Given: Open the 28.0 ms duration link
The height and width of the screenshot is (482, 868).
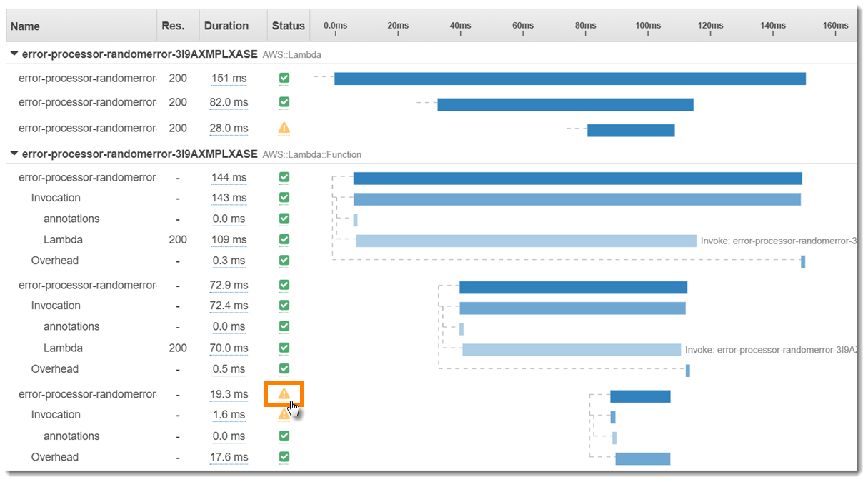Looking at the screenshot, I should [x=229, y=128].
